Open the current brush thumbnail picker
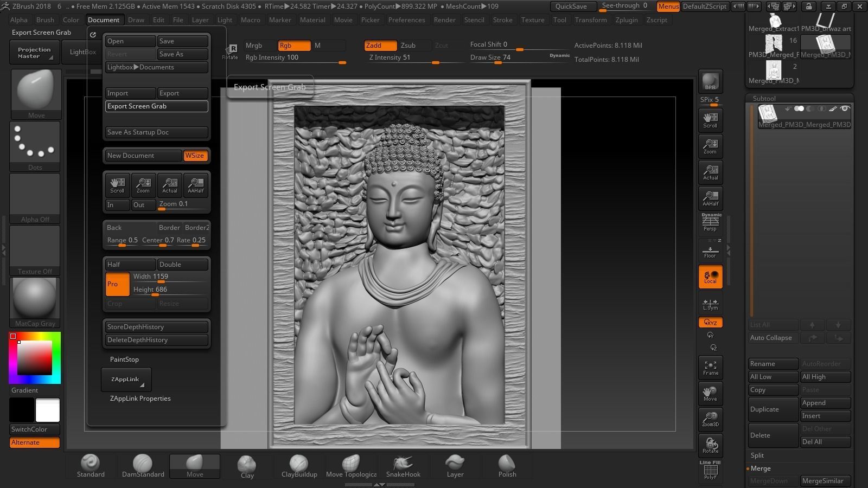868x488 pixels. click(x=36, y=94)
